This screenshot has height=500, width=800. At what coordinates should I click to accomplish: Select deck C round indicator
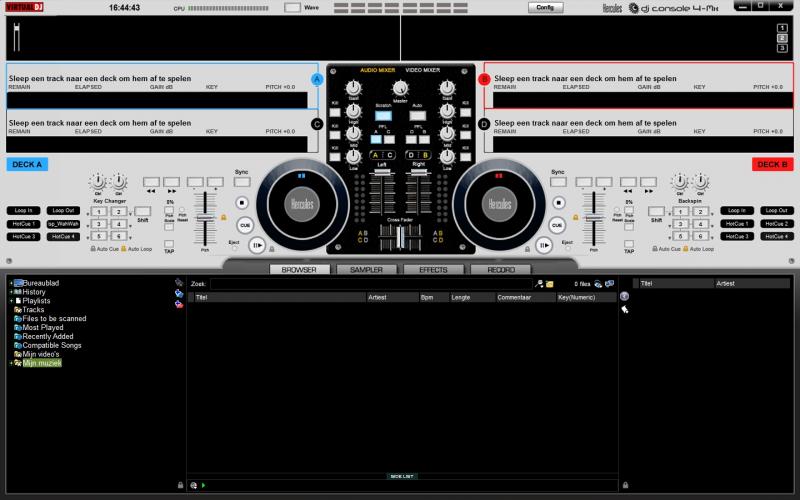tap(317, 124)
